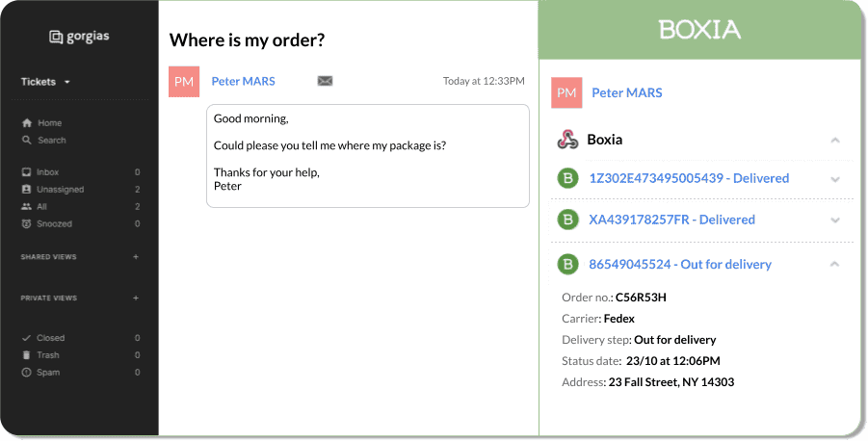Expand the 1Z302E473495005439 Delivered shipment
Screen dimensions: 868x441
pyautogui.click(x=835, y=179)
